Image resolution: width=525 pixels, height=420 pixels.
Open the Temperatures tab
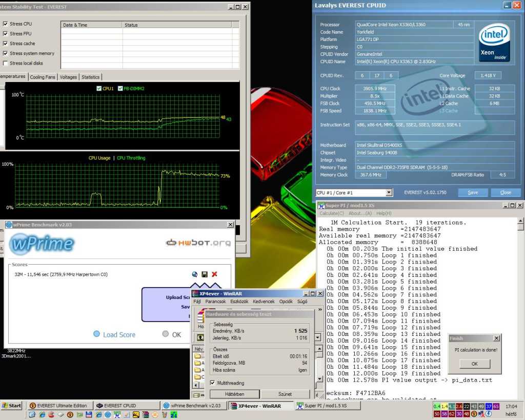(x=12, y=76)
